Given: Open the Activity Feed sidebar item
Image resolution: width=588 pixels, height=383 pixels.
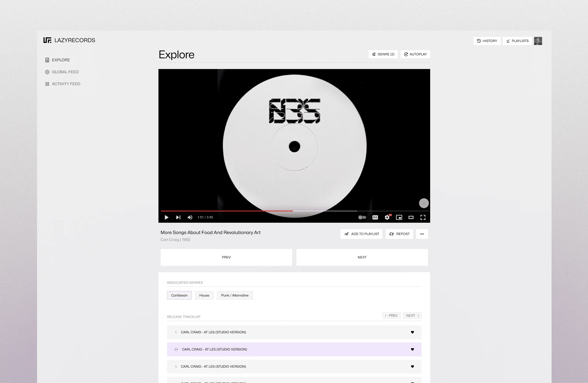Looking at the screenshot, I should pos(63,84).
